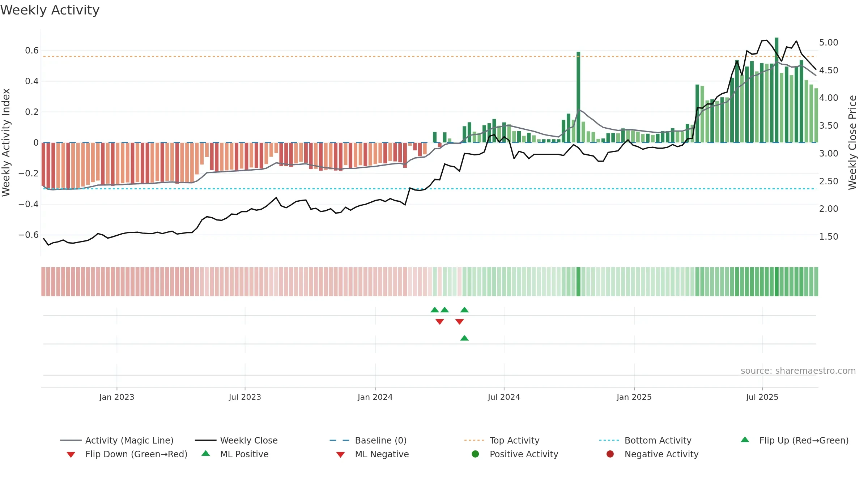868x488 pixels.
Task: Click the green Flip Up triangle in legend
Action: click(745, 440)
